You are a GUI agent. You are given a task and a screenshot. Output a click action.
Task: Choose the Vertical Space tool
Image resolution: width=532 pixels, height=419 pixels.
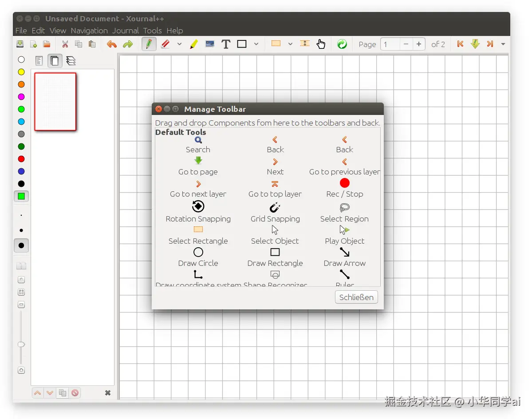pyautogui.click(x=305, y=43)
